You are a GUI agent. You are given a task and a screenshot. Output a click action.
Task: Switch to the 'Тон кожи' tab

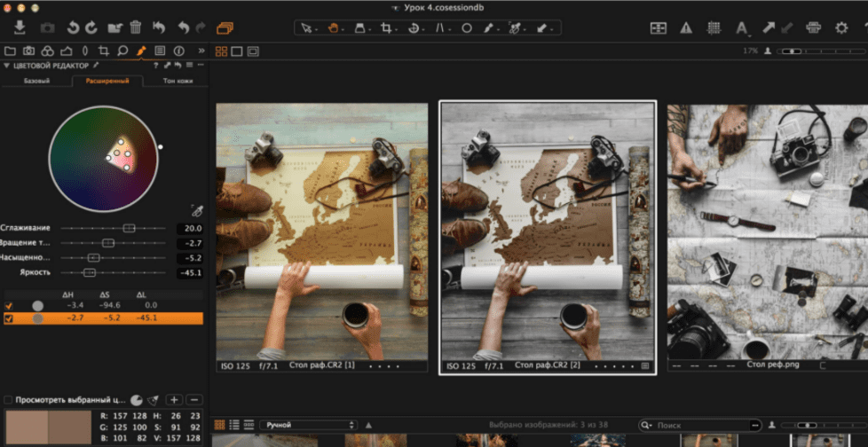point(178,81)
